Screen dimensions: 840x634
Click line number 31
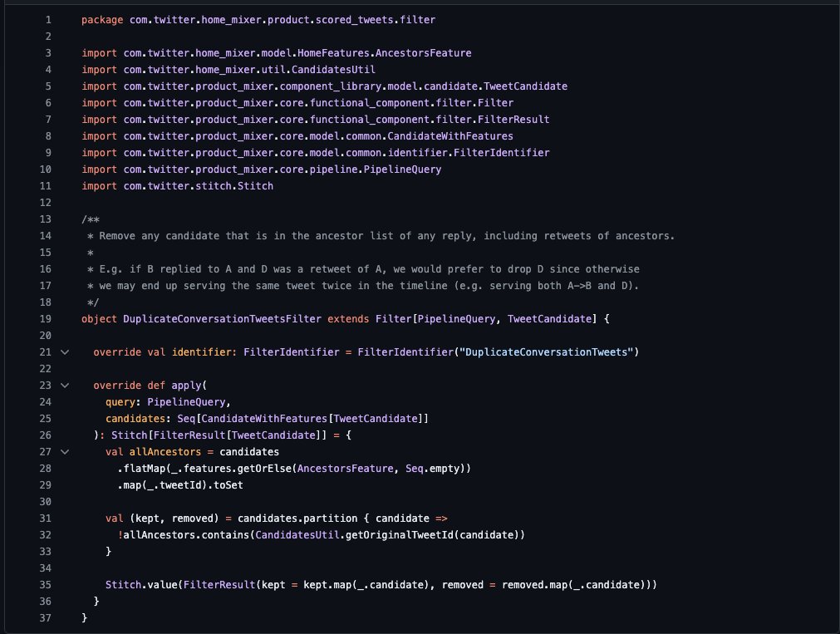pyautogui.click(x=46, y=519)
